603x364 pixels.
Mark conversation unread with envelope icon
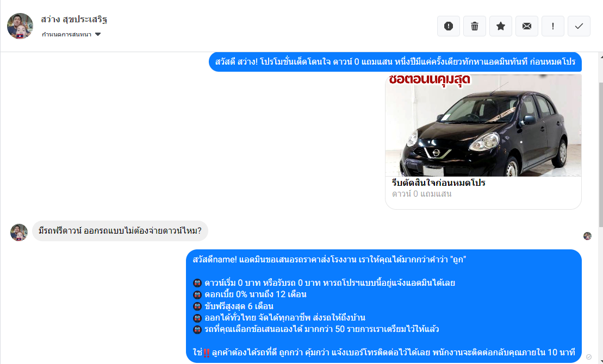(x=527, y=26)
